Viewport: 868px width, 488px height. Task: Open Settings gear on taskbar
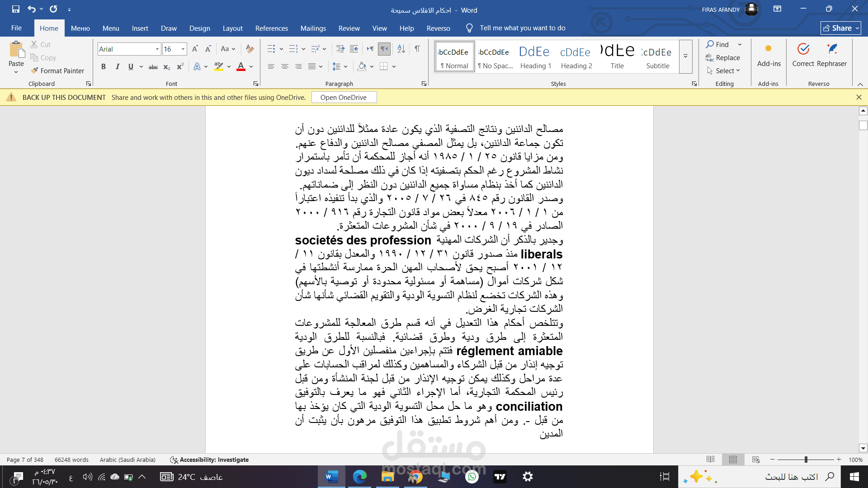tap(528, 477)
